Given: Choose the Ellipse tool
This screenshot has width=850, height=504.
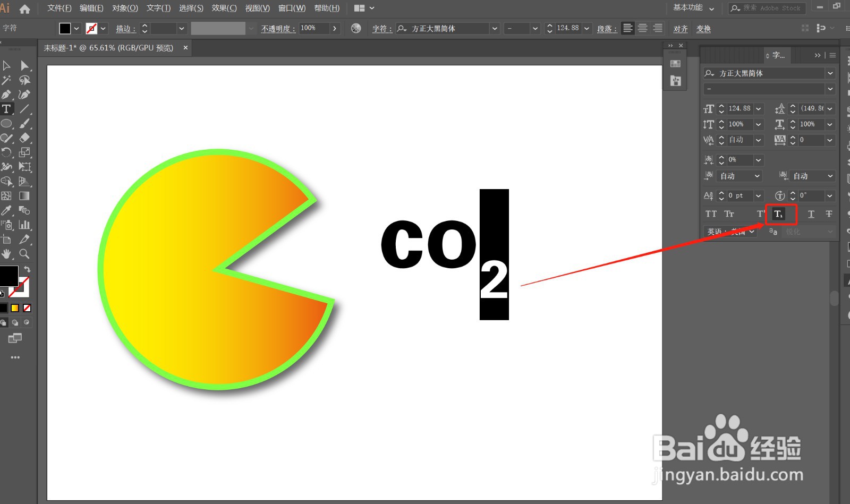Looking at the screenshot, I should point(6,124).
